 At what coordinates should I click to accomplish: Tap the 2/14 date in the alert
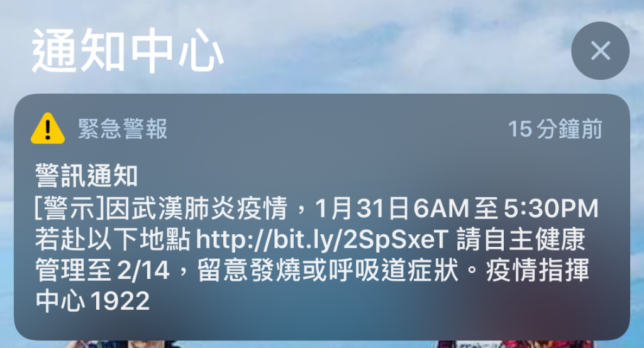[x=143, y=271]
